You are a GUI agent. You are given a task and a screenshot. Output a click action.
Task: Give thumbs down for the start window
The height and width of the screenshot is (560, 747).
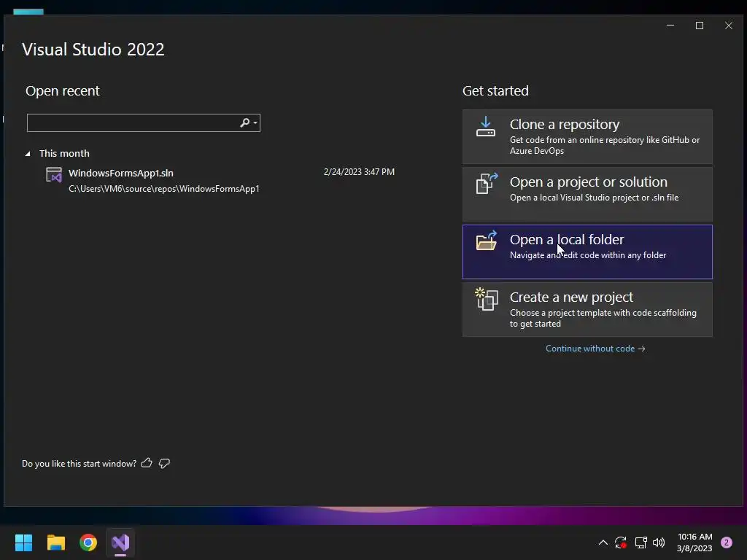click(x=164, y=463)
